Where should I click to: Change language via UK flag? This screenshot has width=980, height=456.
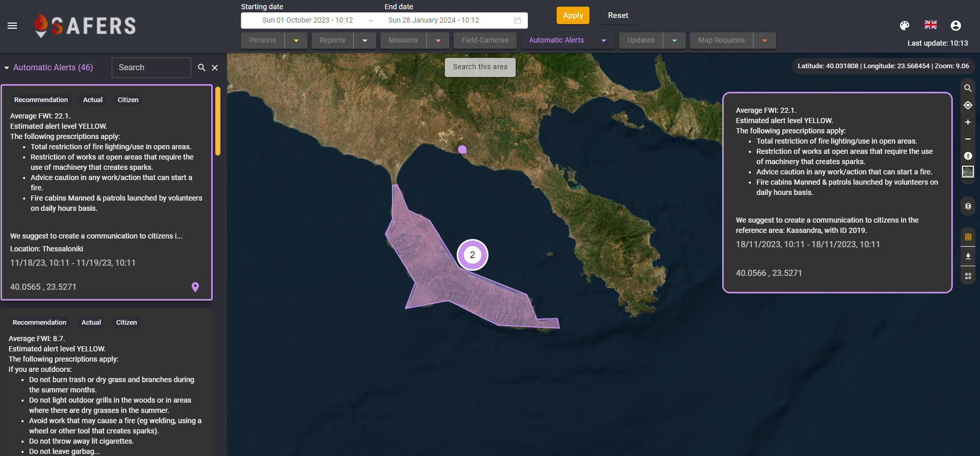(x=931, y=25)
